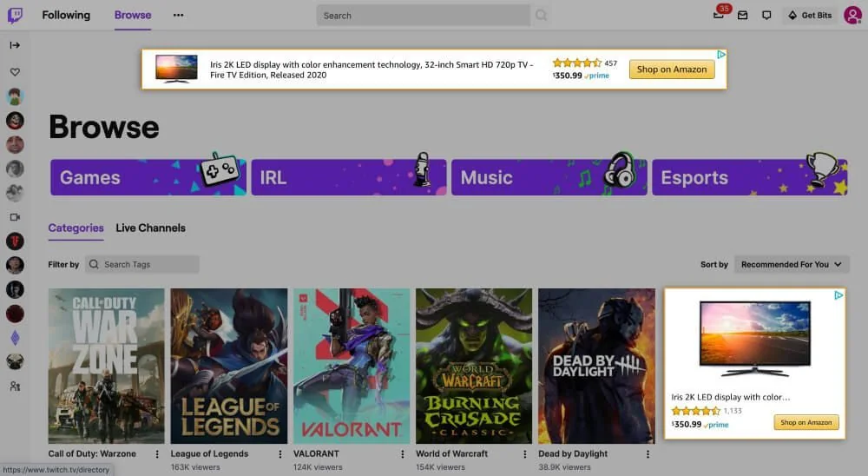Click the 38.9K viewers text under Dead by Daylight
The height and width of the screenshot is (476, 868).
pyautogui.click(x=565, y=467)
